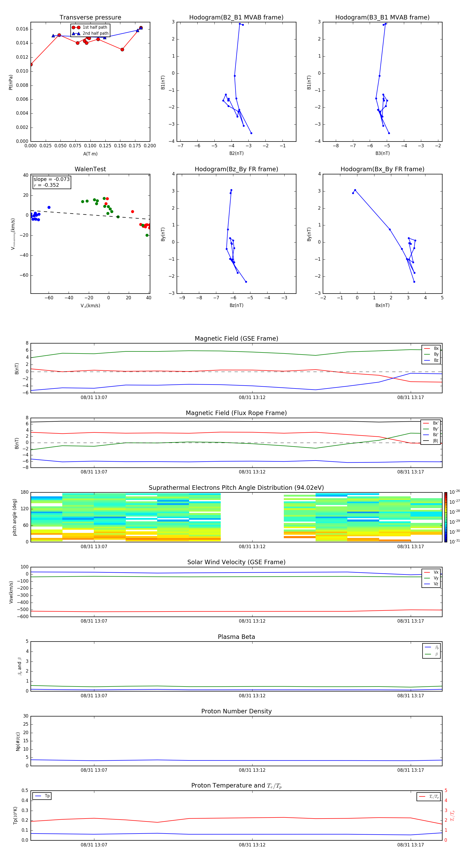Click the Hodogram(Bz_By FR frame) title
This screenshot has width=473, height=868.
(236, 169)
